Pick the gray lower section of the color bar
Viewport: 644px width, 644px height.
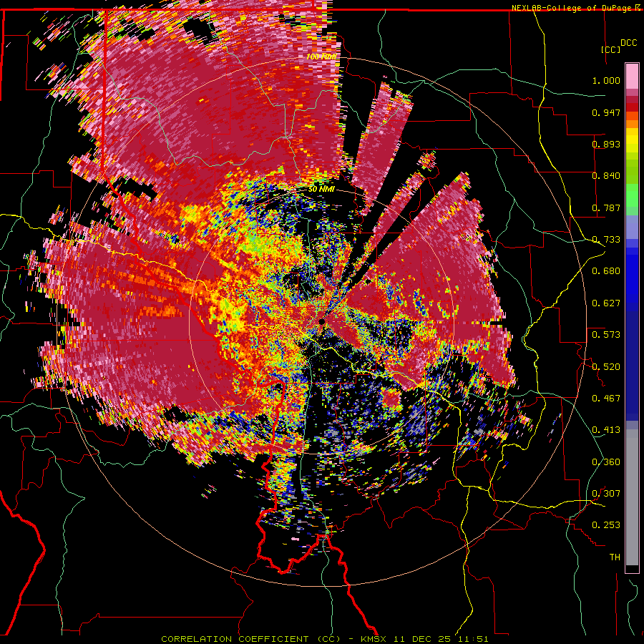pos(632,497)
